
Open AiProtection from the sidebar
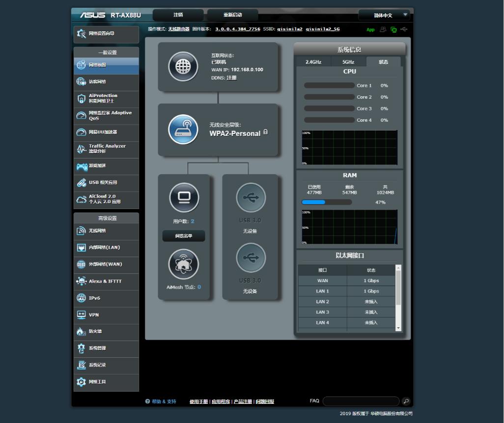point(106,98)
